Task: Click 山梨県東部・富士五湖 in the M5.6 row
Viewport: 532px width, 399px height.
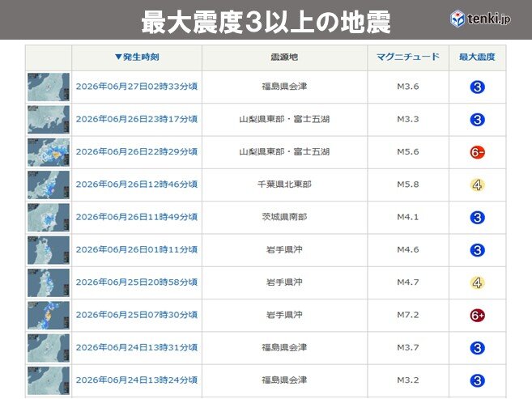Action: tap(284, 152)
